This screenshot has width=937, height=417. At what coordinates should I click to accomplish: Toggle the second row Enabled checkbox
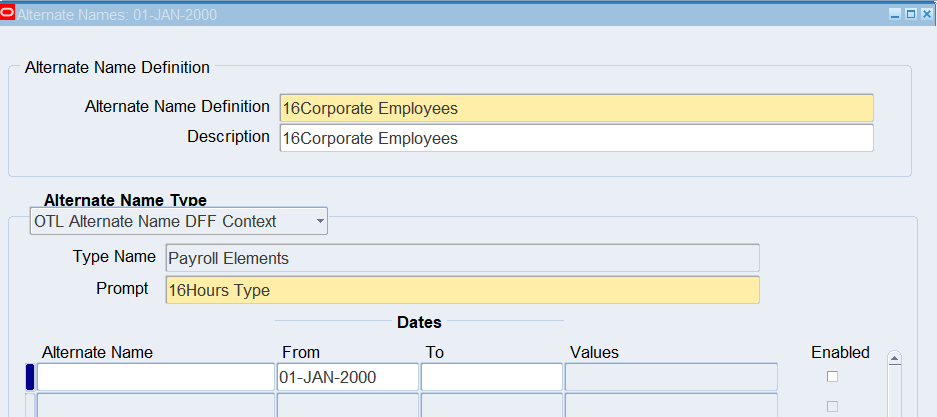pos(832,406)
